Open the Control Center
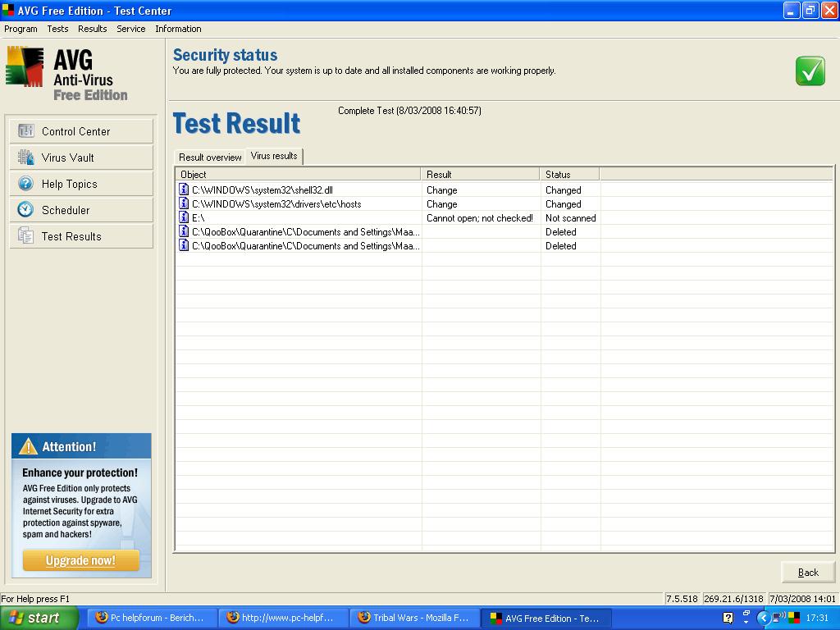Viewport: 840px width, 630px height. 81,131
